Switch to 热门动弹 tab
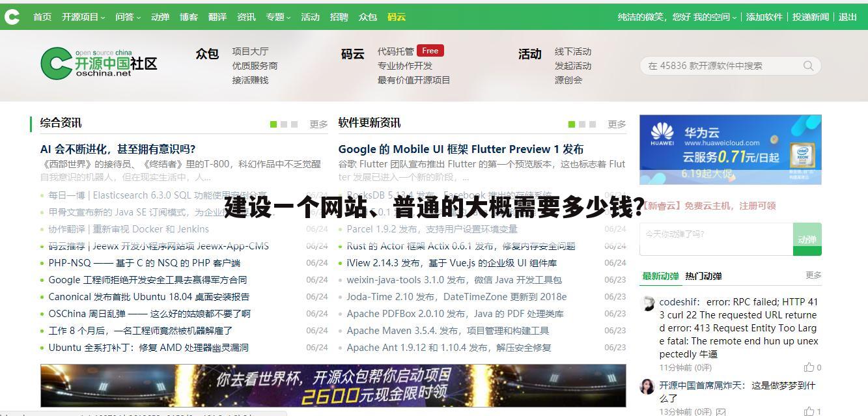The image size is (868, 416). tap(703, 276)
